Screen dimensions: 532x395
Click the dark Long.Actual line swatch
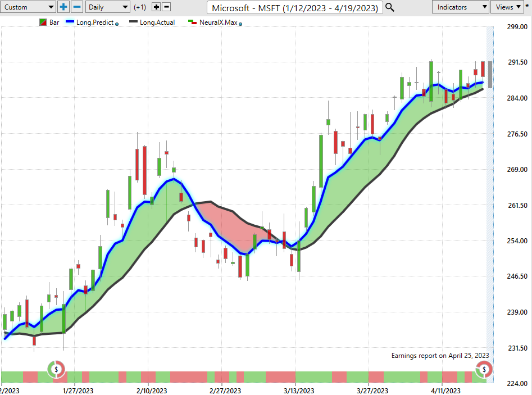coord(133,22)
